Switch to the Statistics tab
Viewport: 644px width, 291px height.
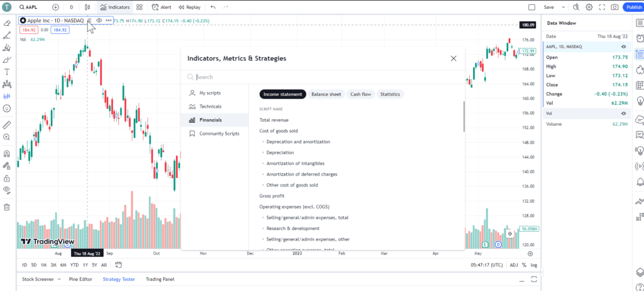click(x=390, y=94)
